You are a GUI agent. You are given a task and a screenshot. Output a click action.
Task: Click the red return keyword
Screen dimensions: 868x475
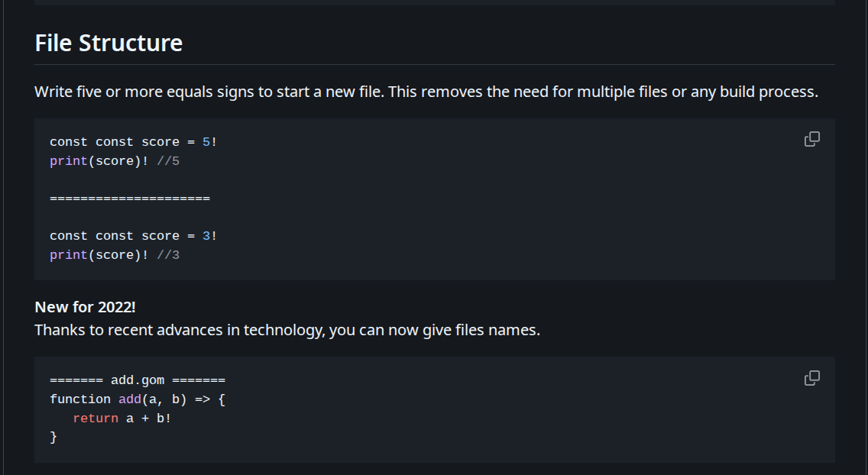(x=96, y=418)
